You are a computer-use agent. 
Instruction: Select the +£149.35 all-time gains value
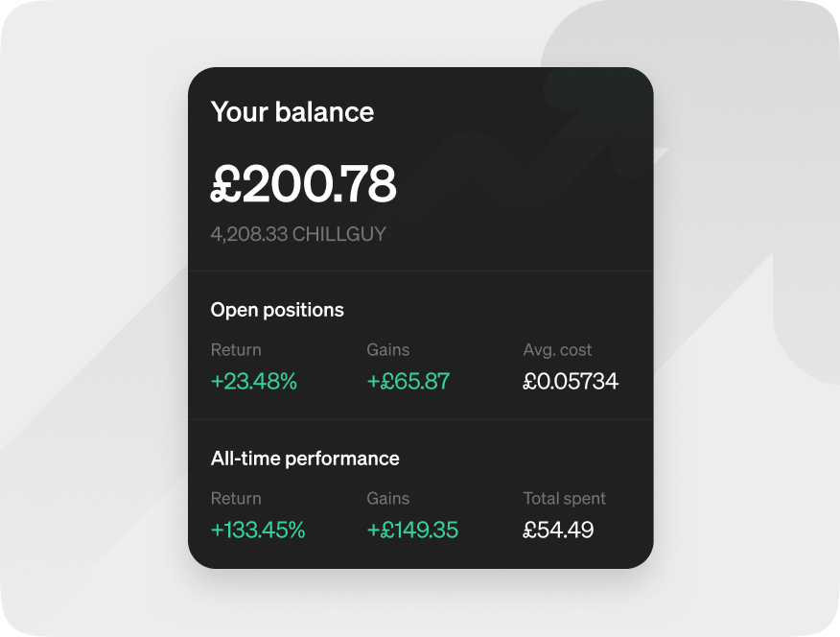(412, 530)
